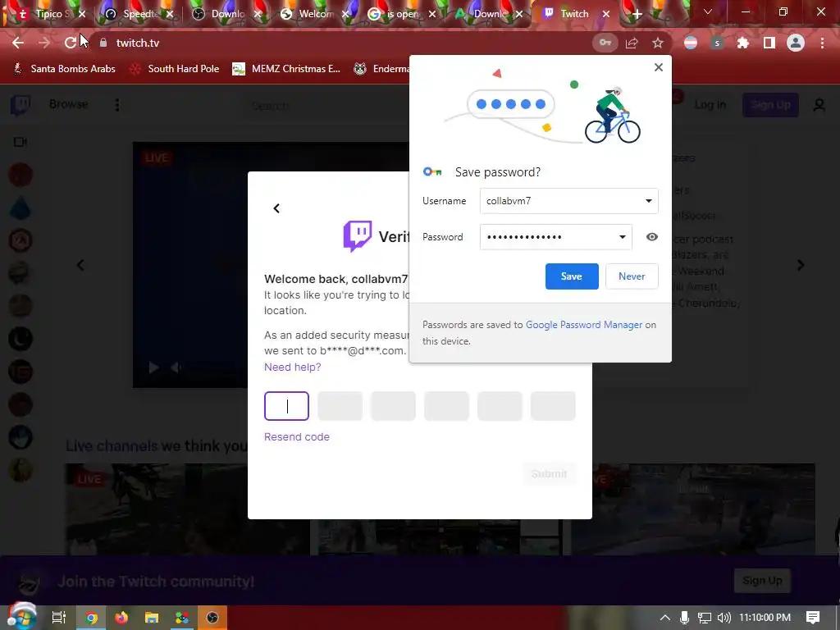Click Twitch Log In button
This screenshot has height=630, width=840.
pos(710,105)
